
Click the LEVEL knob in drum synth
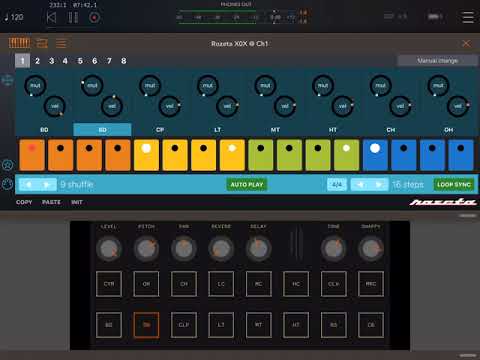[109, 249]
